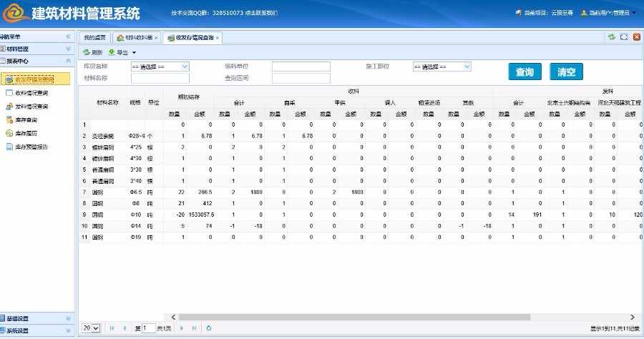Open the 当前用户 dropdown arrow
The height and width of the screenshot is (339, 644).
pos(634,13)
